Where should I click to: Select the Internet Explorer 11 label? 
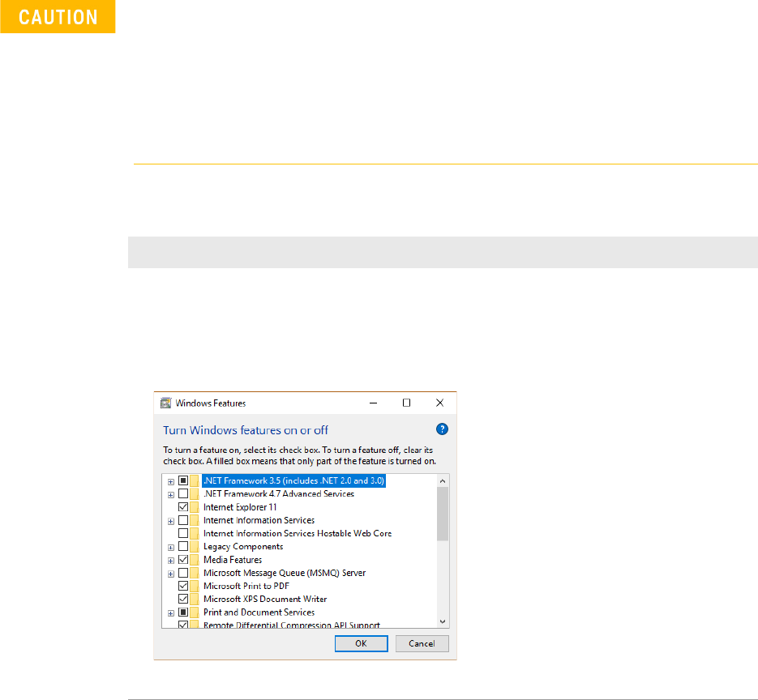240,506
